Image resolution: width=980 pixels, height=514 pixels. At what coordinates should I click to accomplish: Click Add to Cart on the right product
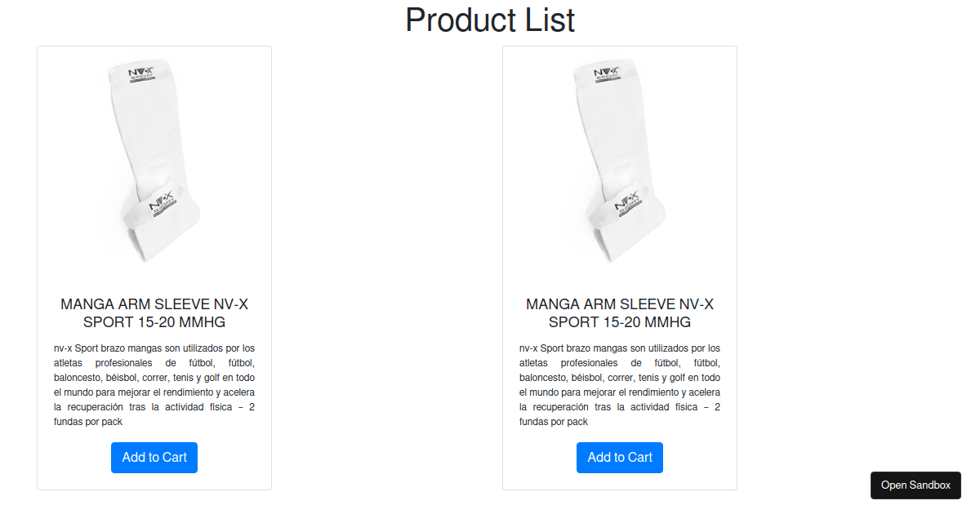pyautogui.click(x=619, y=457)
